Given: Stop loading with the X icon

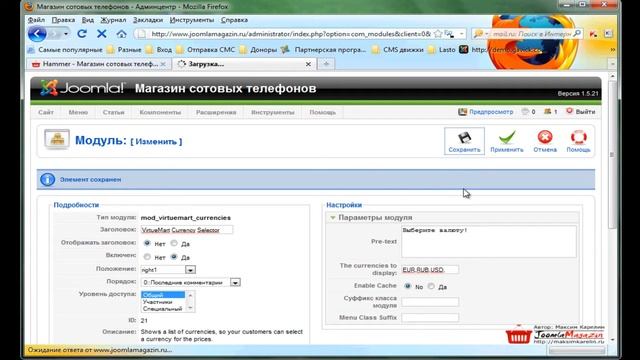Looking at the screenshot, I should click(x=102, y=34).
